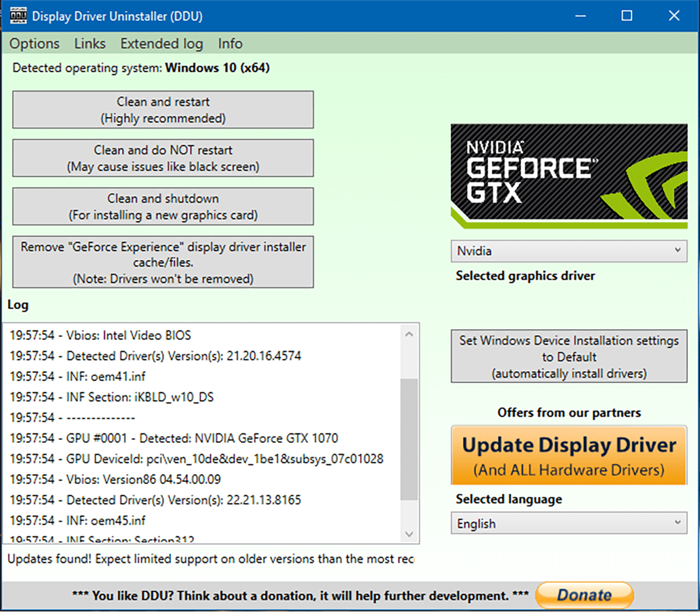Click the DDU app icon in title bar
This screenshot has height=612, width=700.
(18, 16)
